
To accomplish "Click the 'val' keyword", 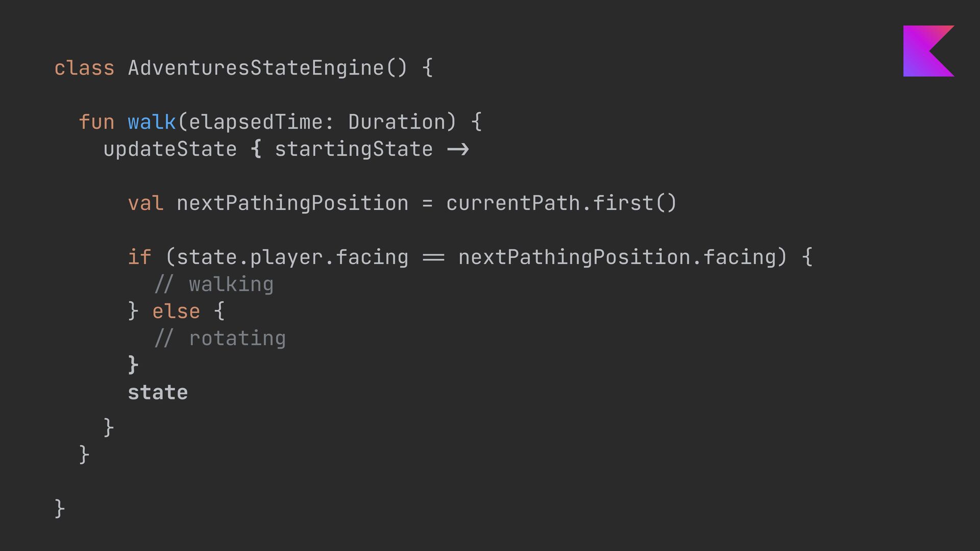I will 145,204.
